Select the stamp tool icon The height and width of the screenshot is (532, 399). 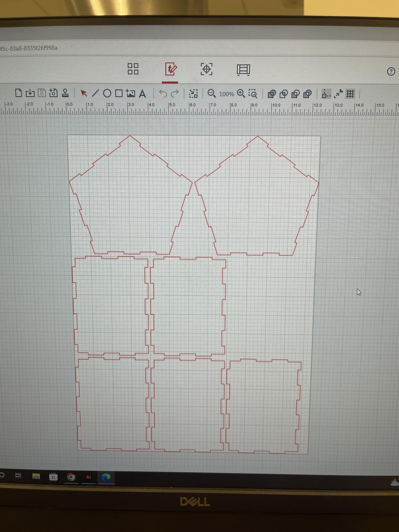coord(65,93)
